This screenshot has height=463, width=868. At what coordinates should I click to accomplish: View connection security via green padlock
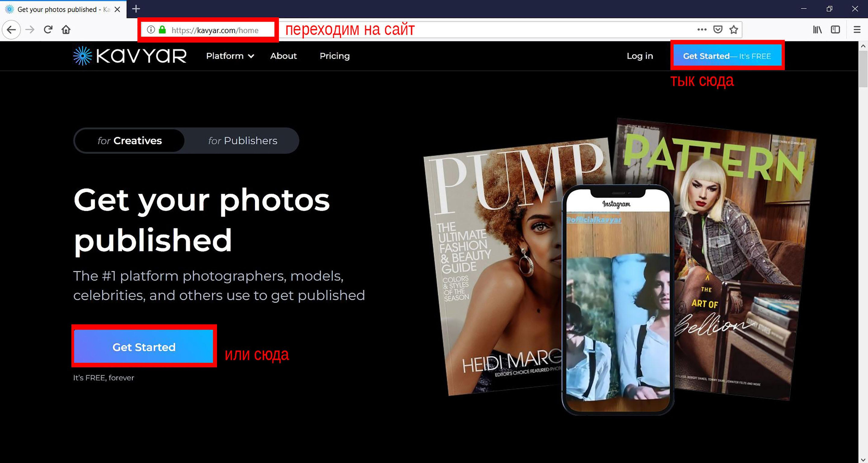point(162,30)
